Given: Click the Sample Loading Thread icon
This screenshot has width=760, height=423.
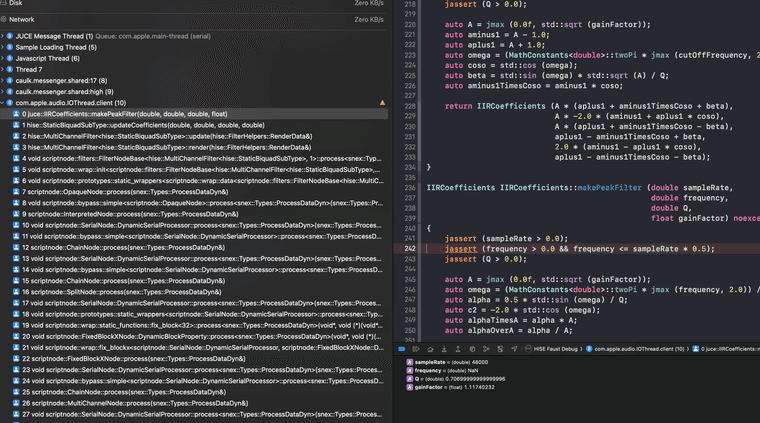Looking at the screenshot, I should click(10, 47).
